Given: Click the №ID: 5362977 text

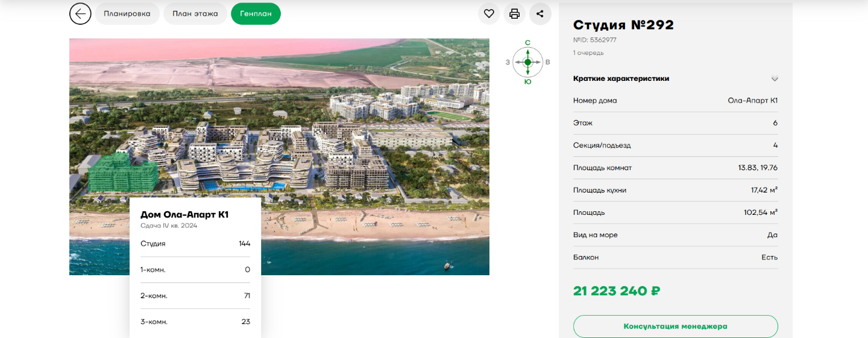Looking at the screenshot, I should 594,40.
